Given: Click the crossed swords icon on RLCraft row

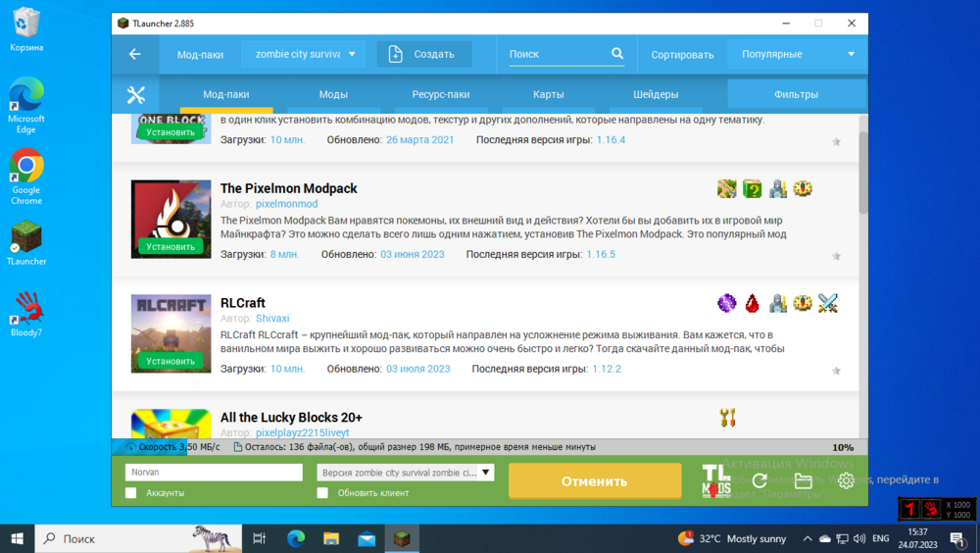Looking at the screenshot, I should point(827,303).
